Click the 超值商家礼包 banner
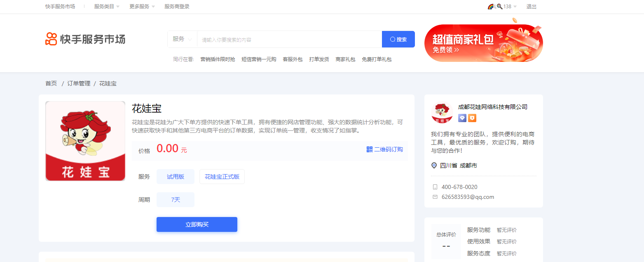Viewport: 644px width, 262px height. [x=484, y=43]
